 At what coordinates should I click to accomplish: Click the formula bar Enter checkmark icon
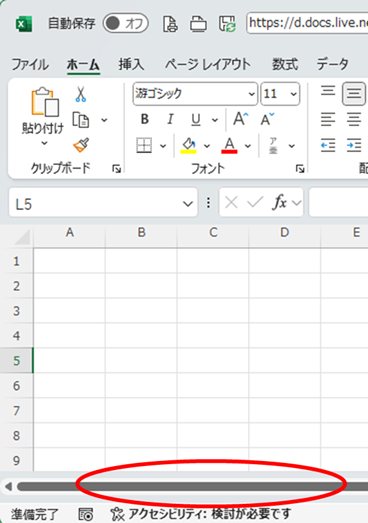tap(255, 202)
